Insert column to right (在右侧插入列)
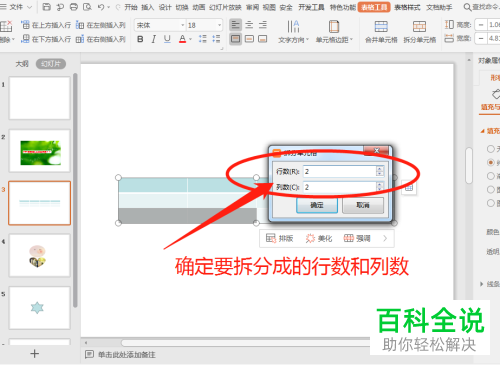The height and width of the screenshot is (365, 500). pyautogui.click(x=100, y=39)
